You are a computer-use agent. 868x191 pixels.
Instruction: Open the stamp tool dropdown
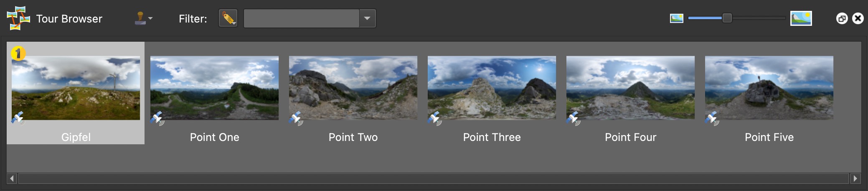click(144, 18)
